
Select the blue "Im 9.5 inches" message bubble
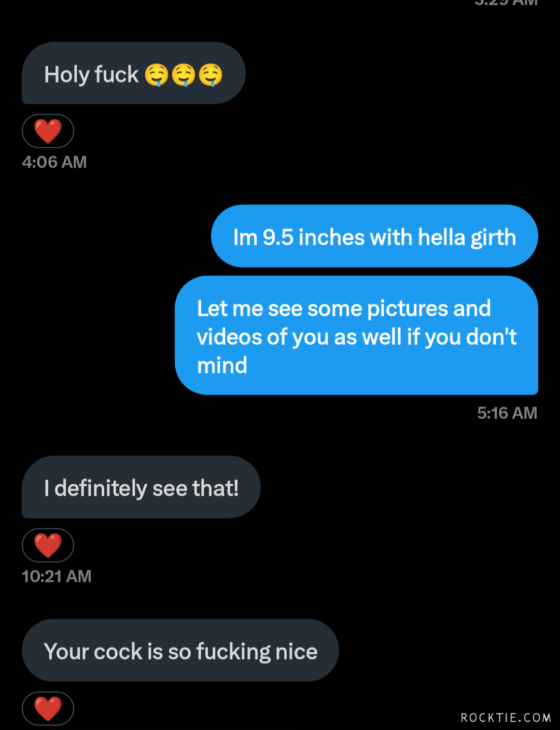tap(374, 237)
